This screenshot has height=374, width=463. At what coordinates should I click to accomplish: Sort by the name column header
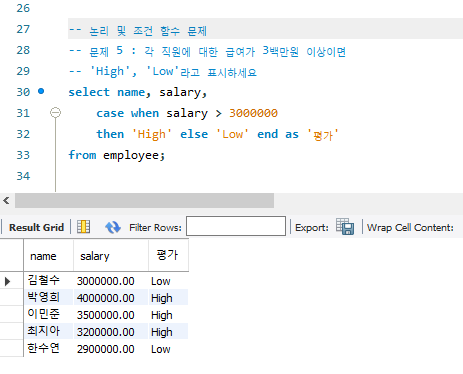pos(49,256)
